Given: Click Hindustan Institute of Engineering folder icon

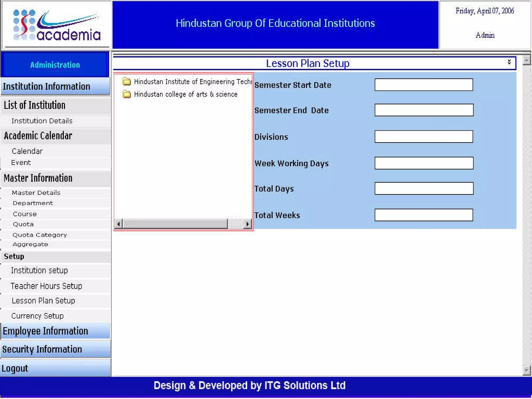Looking at the screenshot, I should tap(127, 82).
